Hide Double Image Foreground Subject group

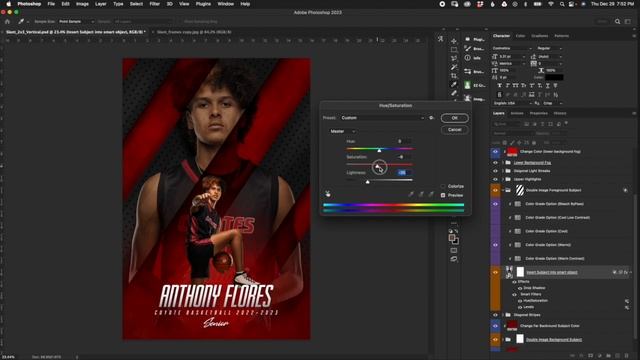(x=496, y=190)
